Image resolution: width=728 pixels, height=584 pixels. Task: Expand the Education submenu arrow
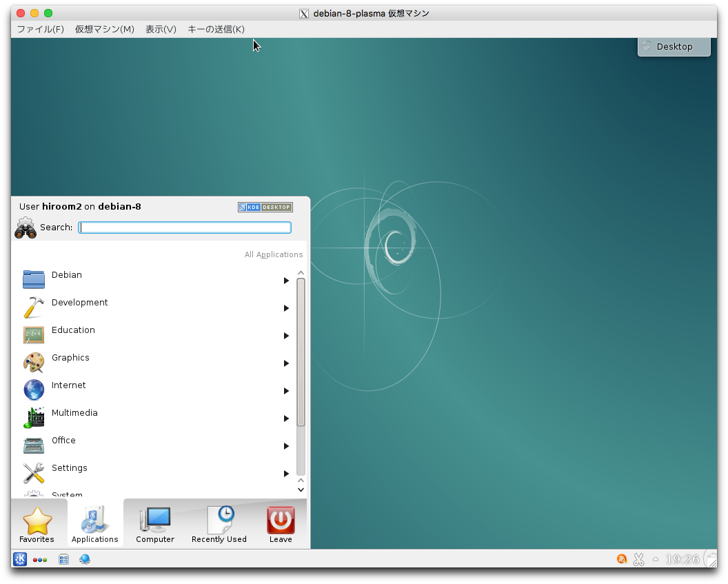point(286,336)
